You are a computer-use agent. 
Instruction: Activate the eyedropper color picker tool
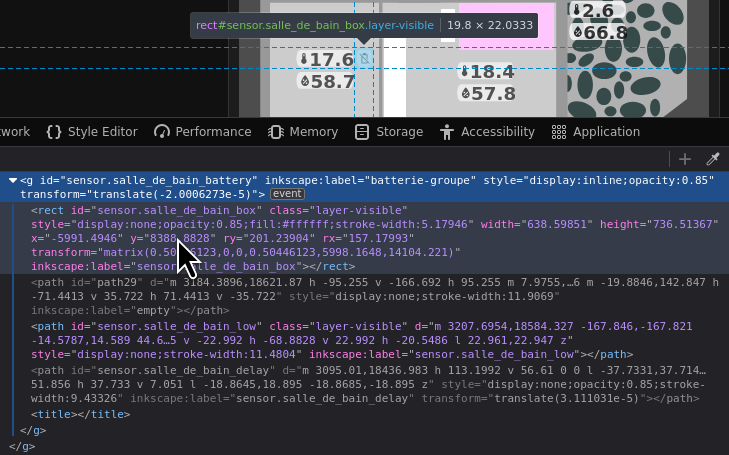coord(713,159)
